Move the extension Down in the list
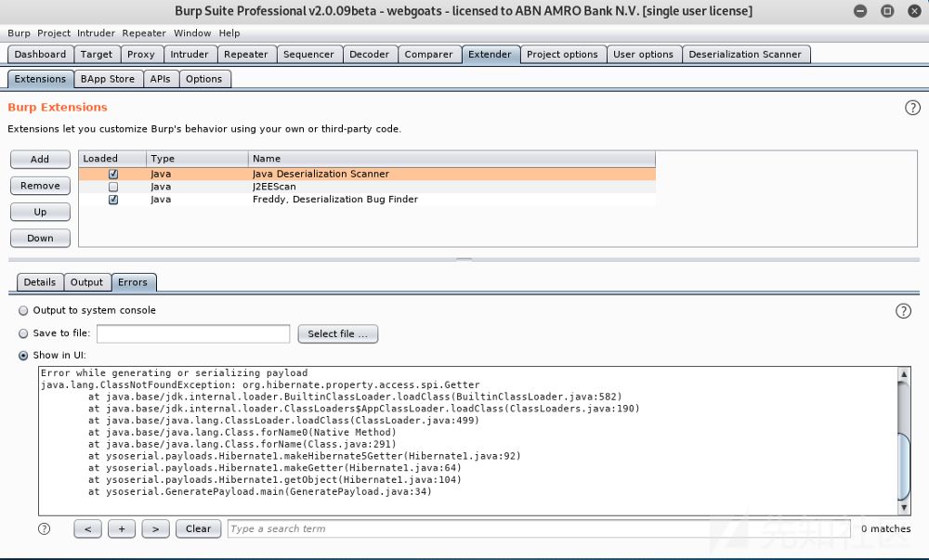The width and height of the screenshot is (929, 560). [40, 238]
